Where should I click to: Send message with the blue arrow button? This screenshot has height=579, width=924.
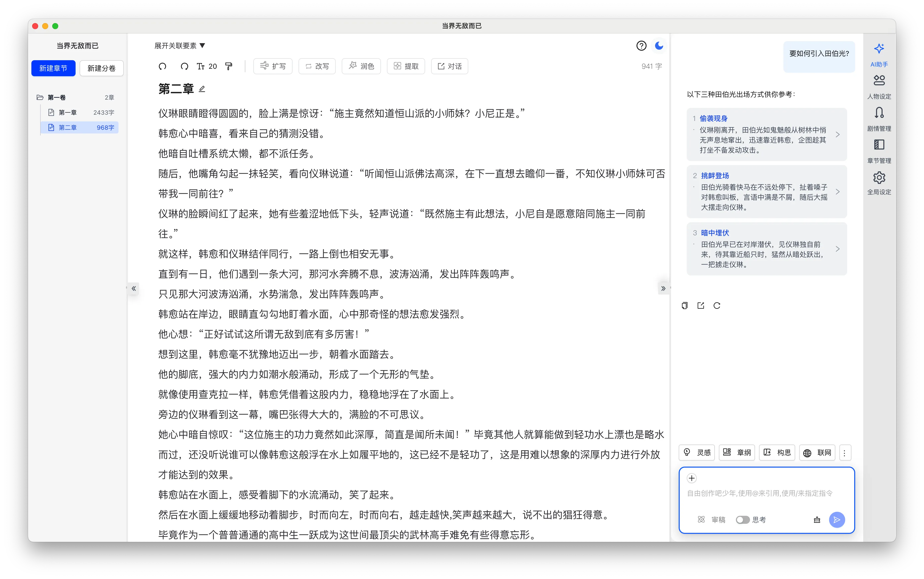click(837, 519)
